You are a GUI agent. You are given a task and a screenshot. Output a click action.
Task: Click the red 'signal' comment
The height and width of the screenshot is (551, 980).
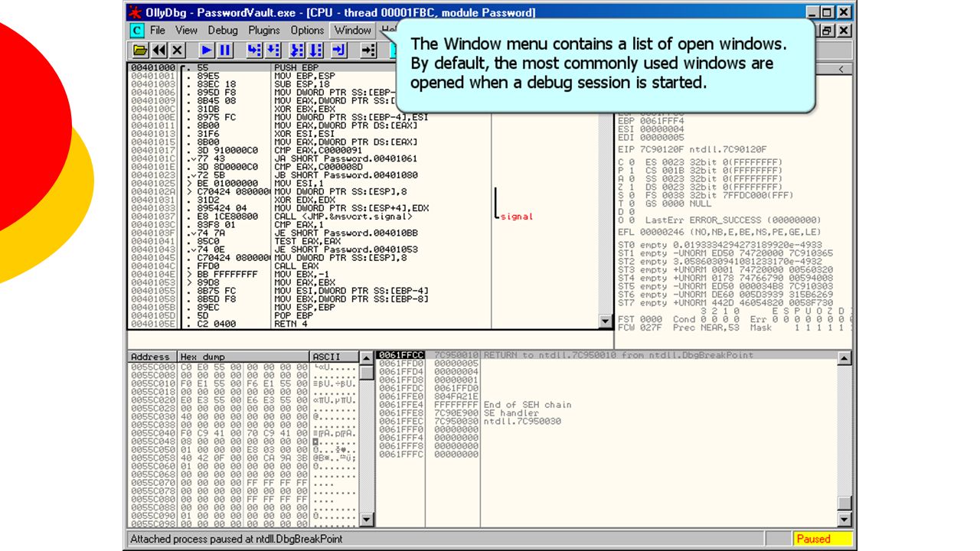pos(518,217)
